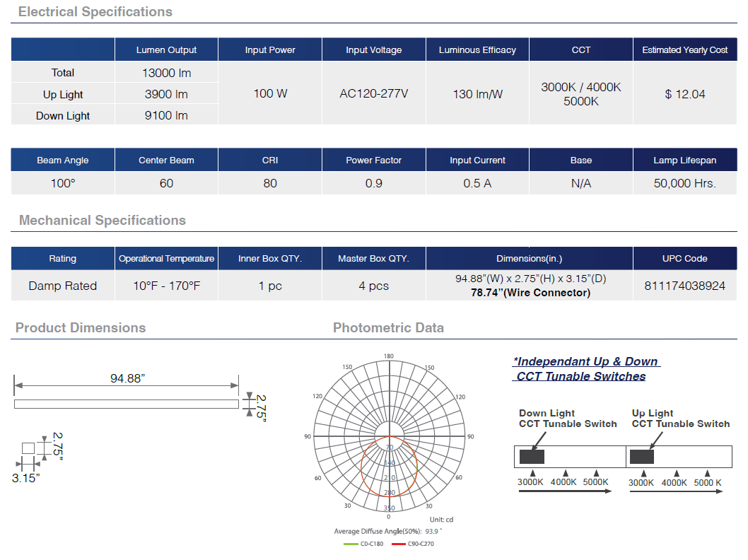The height and width of the screenshot is (560, 748).
Task: Select the Estimated Yearly Cost column header
Action: 684,50
